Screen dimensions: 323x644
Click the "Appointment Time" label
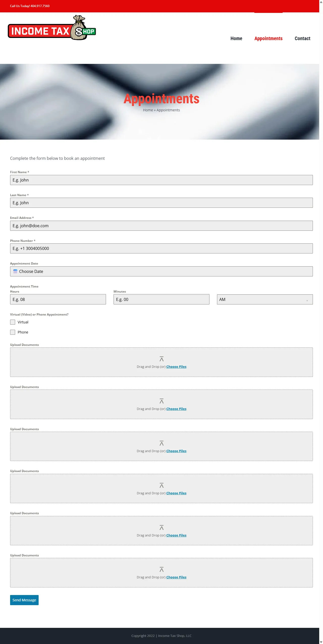(x=24, y=287)
